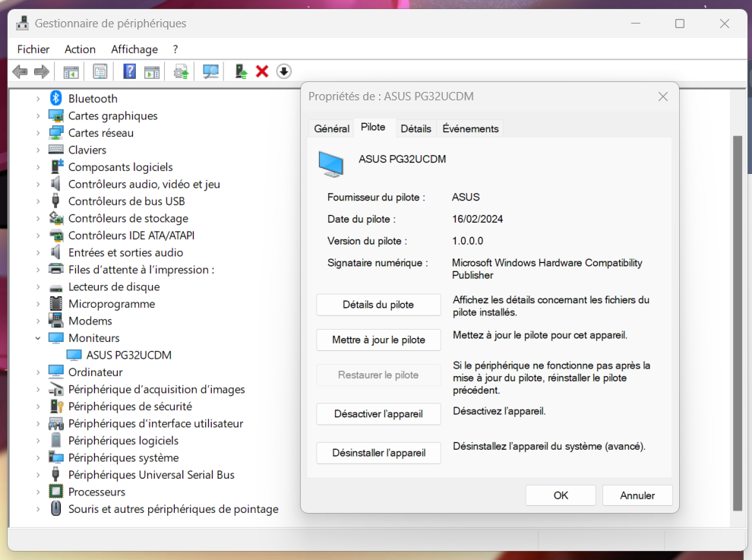Expand the Cartes graphiques category
752x560 pixels.
(x=38, y=115)
